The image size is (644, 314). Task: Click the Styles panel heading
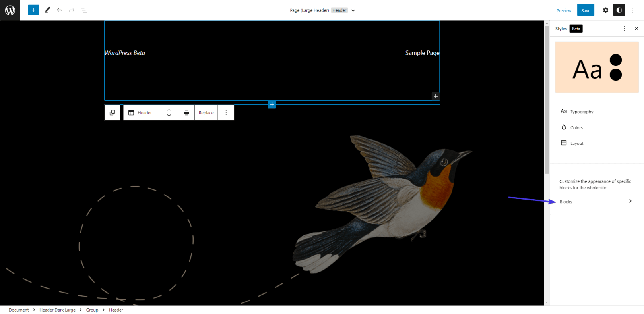pyautogui.click(x=561, y=29)
